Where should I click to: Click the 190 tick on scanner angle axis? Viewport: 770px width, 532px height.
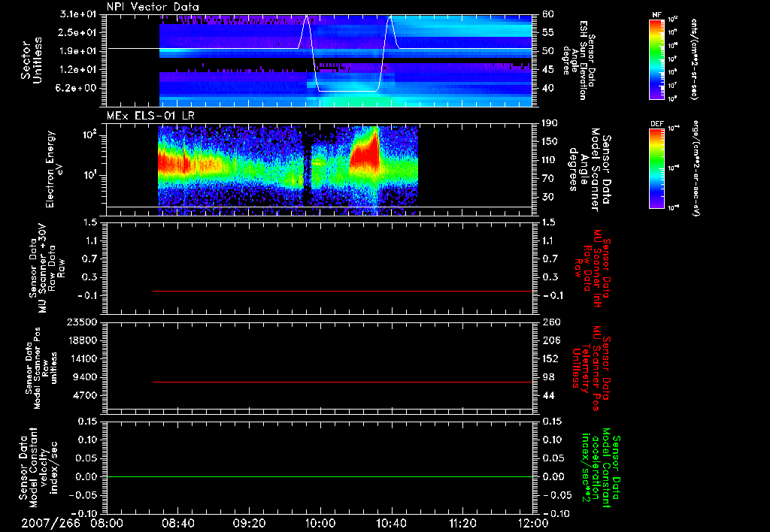click(550, 123)
